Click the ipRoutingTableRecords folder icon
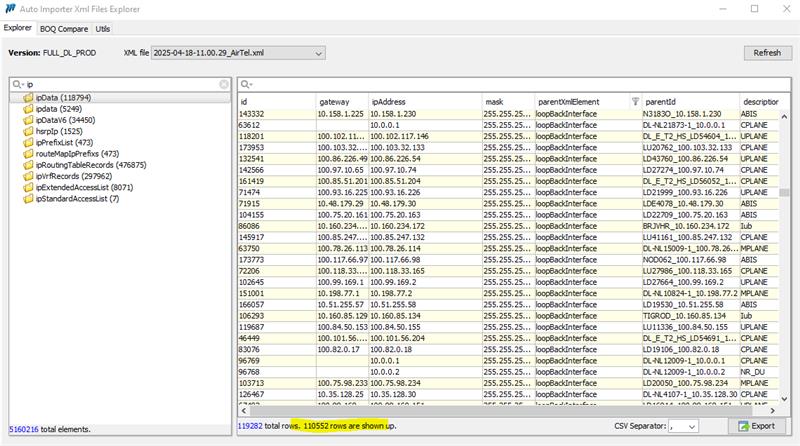 pyautogui.click(x=28, y=164)
